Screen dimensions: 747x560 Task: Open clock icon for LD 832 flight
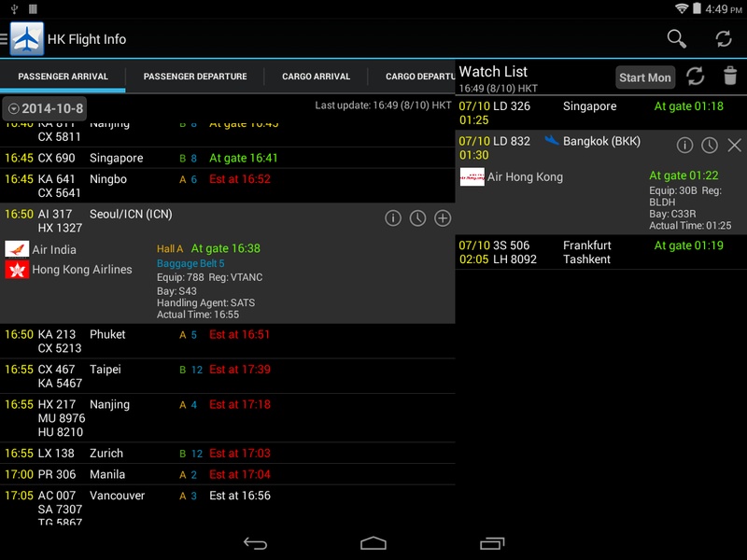(710, 145)
